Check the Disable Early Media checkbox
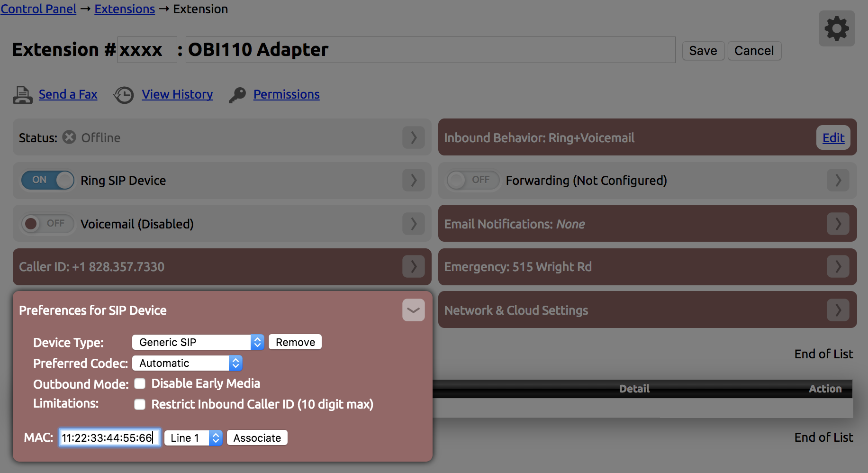The height and width of the screenshot is (473, 868). (x=140, y=383)
